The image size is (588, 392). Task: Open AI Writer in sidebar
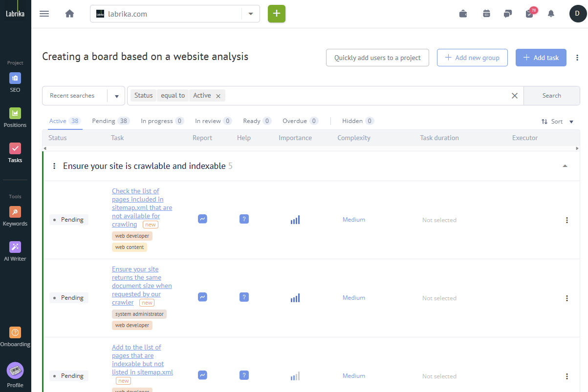pyautogui.click(x=15, y=251)
